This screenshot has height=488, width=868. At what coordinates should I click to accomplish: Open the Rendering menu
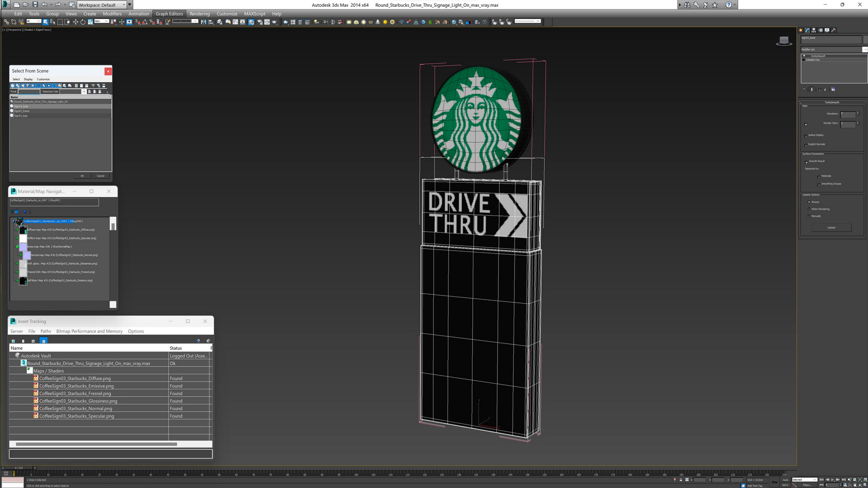pos(199,14)
